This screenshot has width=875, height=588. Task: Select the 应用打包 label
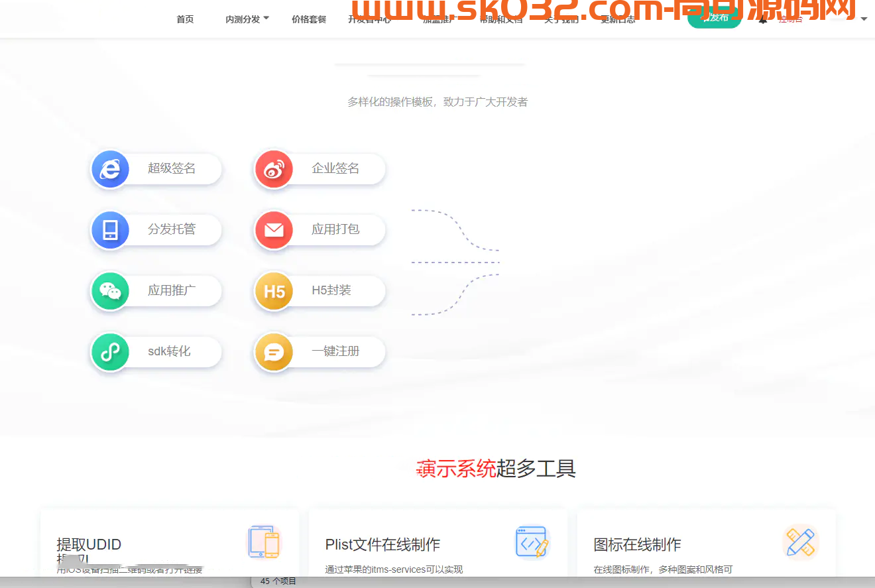(335, 229)
